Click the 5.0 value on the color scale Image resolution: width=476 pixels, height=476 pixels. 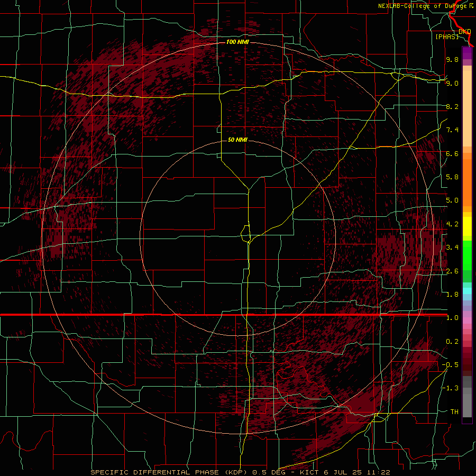pos(452,200)
